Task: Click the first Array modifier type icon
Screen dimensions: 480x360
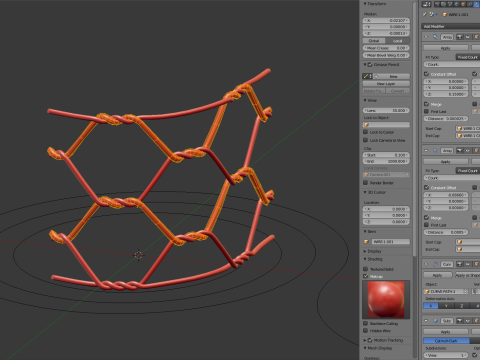Action: coord(435,37)
